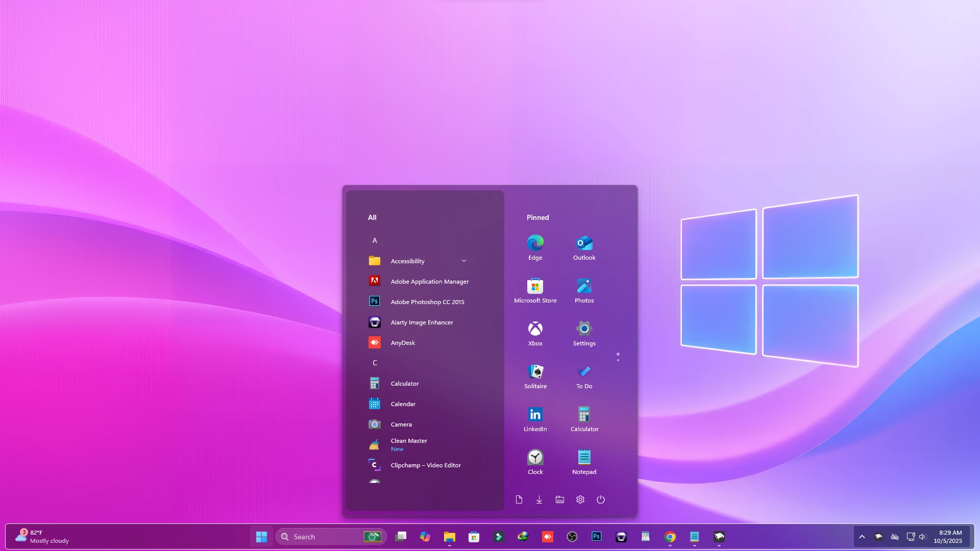Open the To Do pinned app

tap(584, 376)
